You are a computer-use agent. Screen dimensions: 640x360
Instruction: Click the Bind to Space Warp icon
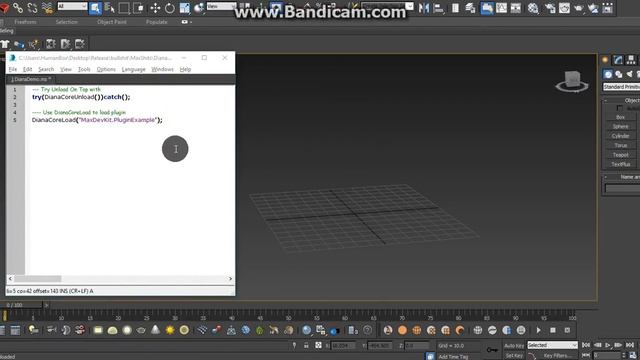tap(47, 7)
